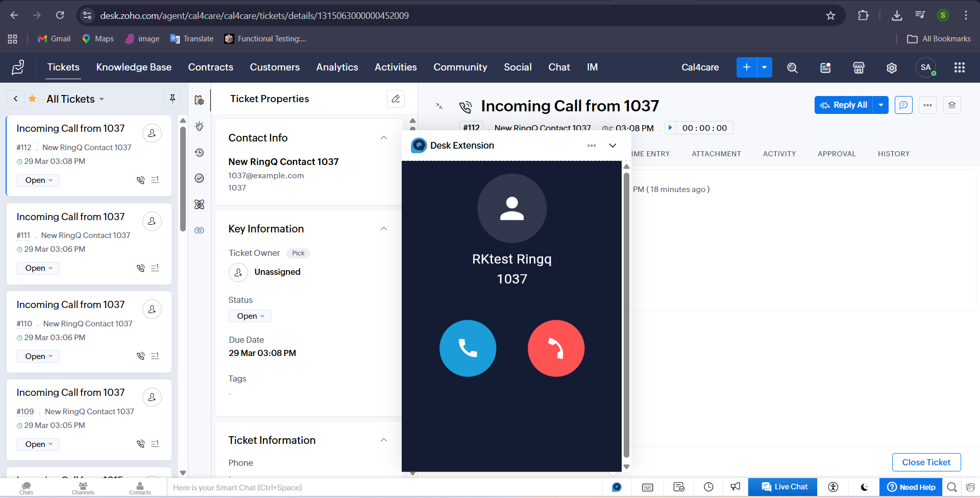The height and width of the screenshot is (498, 980).
Task: Open the Setup gear icon
Action: [892, 67]
